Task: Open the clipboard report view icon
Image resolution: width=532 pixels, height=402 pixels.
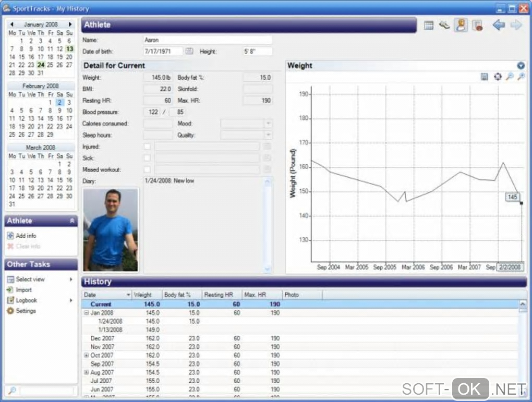Action: point(477,26)
